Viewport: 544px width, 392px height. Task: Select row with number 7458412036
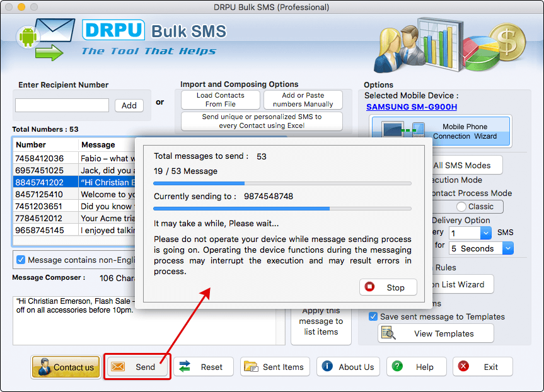pos(74,158)
